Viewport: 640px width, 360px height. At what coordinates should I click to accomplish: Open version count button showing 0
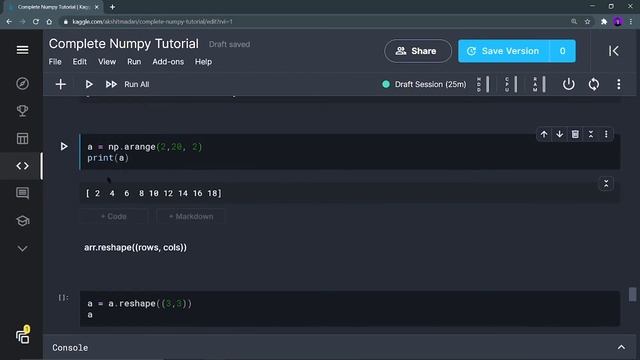[562, 51]
